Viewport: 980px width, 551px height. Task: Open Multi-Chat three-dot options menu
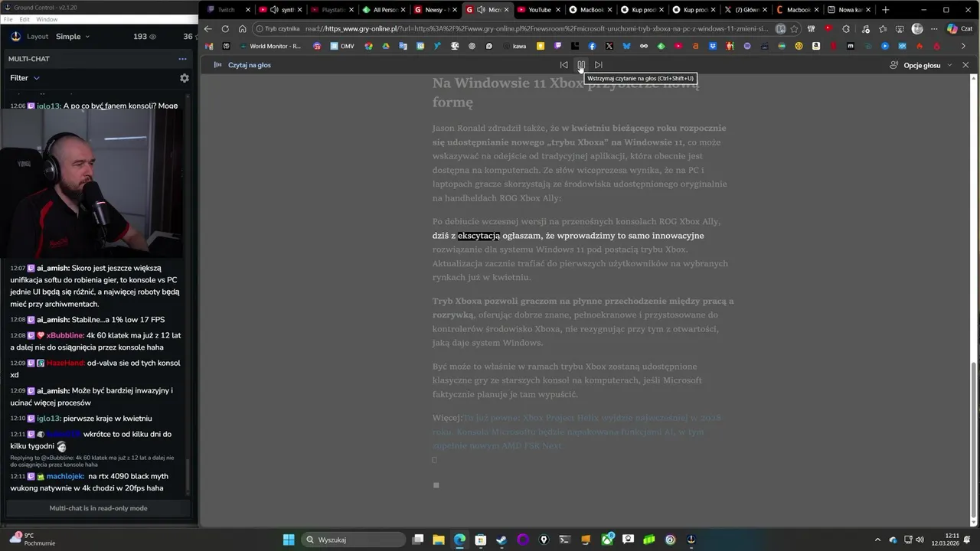coord(182,59)
